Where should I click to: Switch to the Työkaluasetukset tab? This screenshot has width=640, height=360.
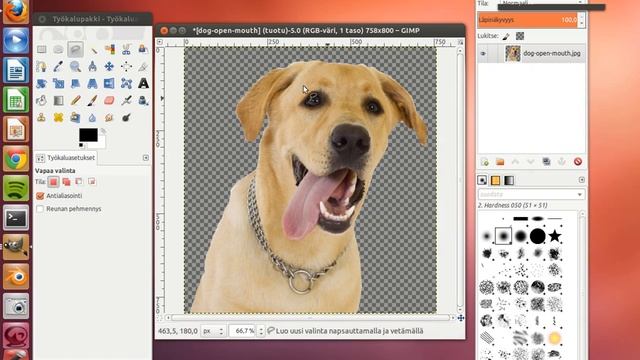pos(65,158)
